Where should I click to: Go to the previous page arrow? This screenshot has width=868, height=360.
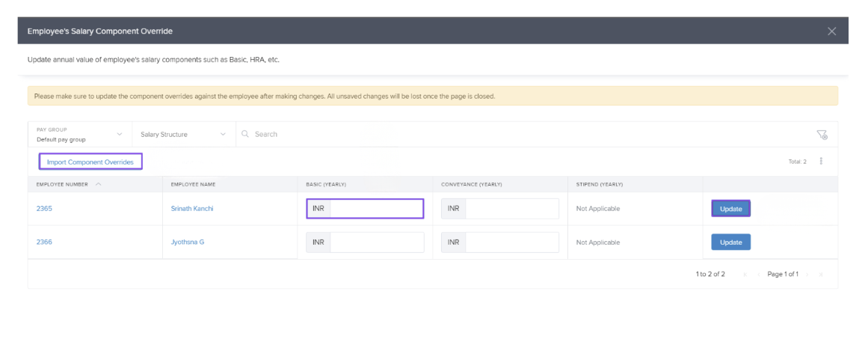758,275
